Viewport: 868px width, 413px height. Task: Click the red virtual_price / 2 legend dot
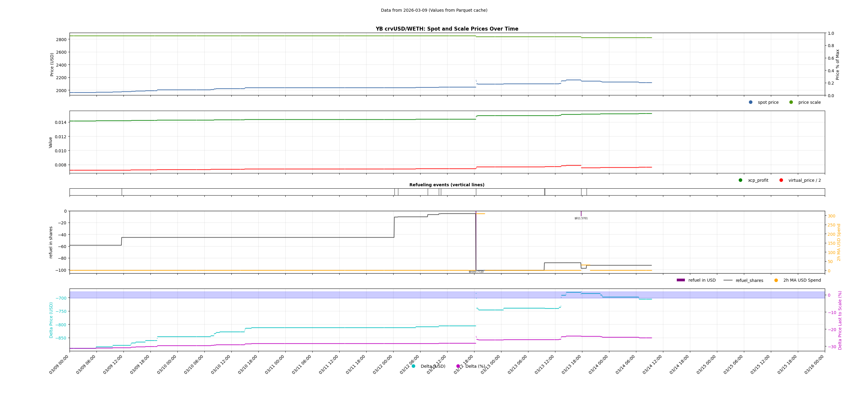tap(781, 180)
